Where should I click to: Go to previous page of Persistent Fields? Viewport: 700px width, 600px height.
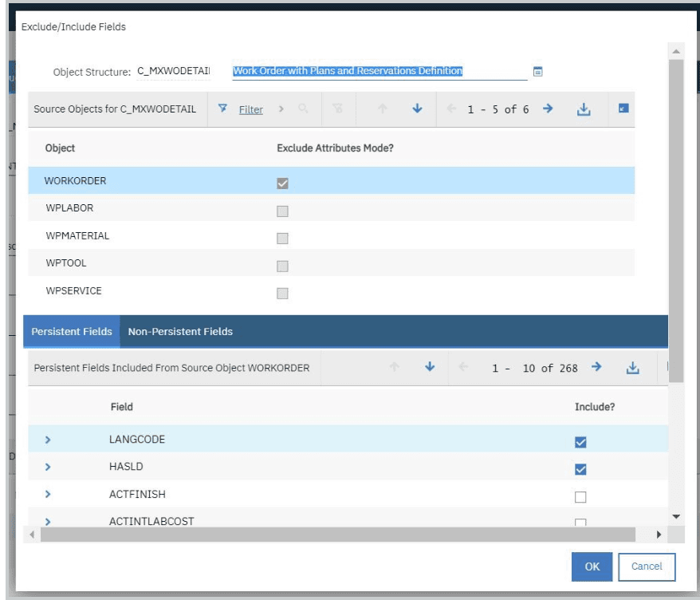point(463,367)
